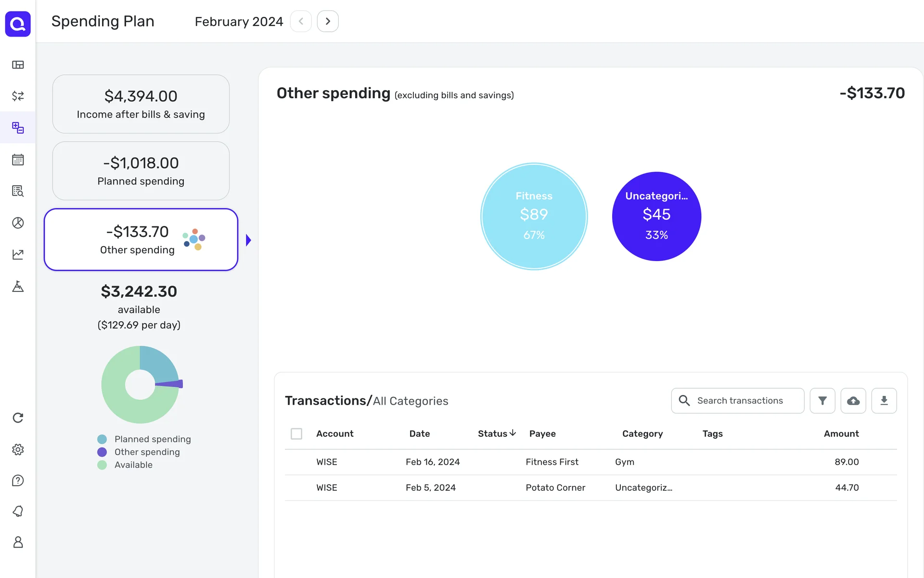Select the Income after bills & saving card
Screen dimensions: 924x578
pos(141,104)
